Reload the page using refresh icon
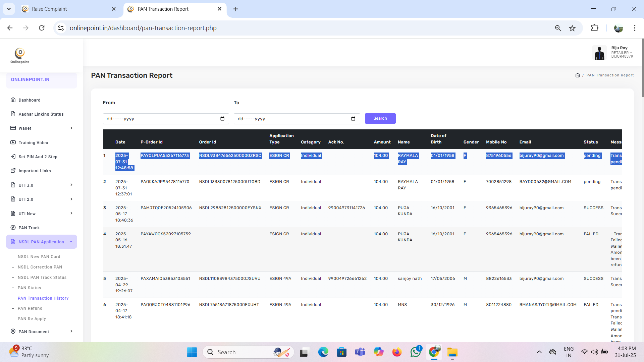 (x=42, y=28)
